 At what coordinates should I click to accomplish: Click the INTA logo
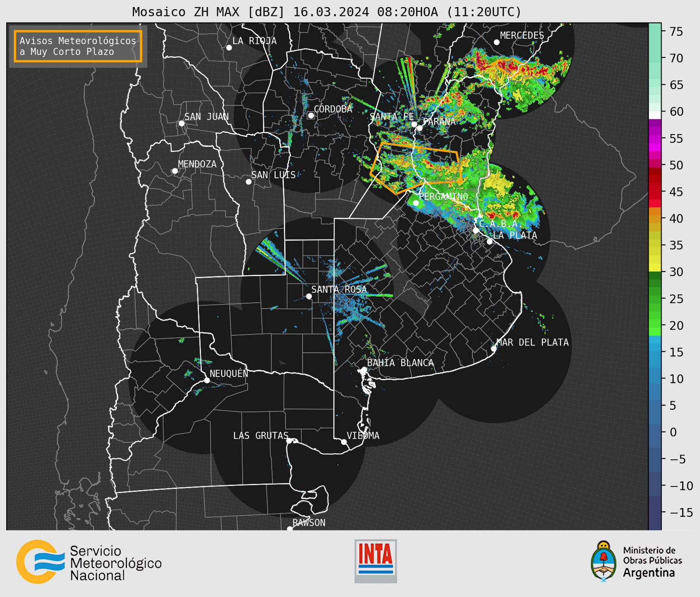coord(376,561)
